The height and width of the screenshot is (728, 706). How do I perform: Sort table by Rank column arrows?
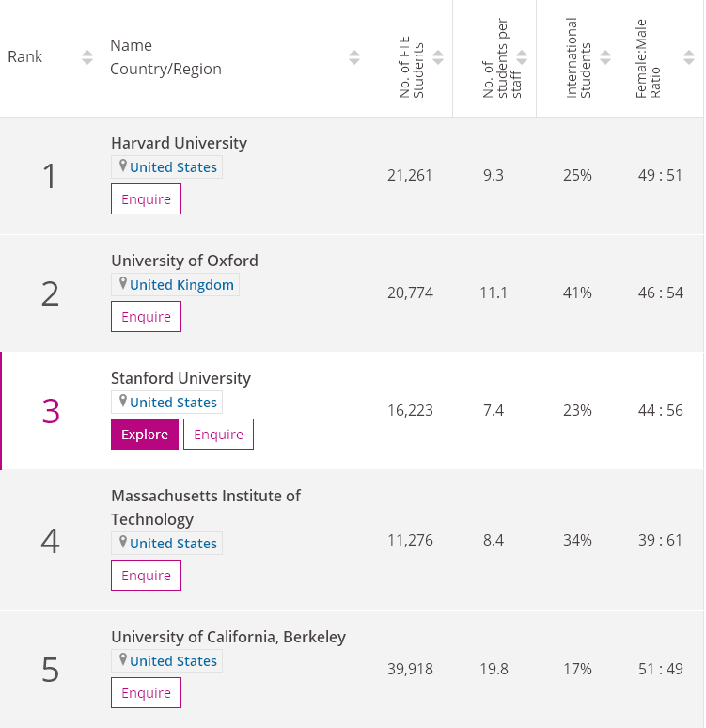coord(87,57)
